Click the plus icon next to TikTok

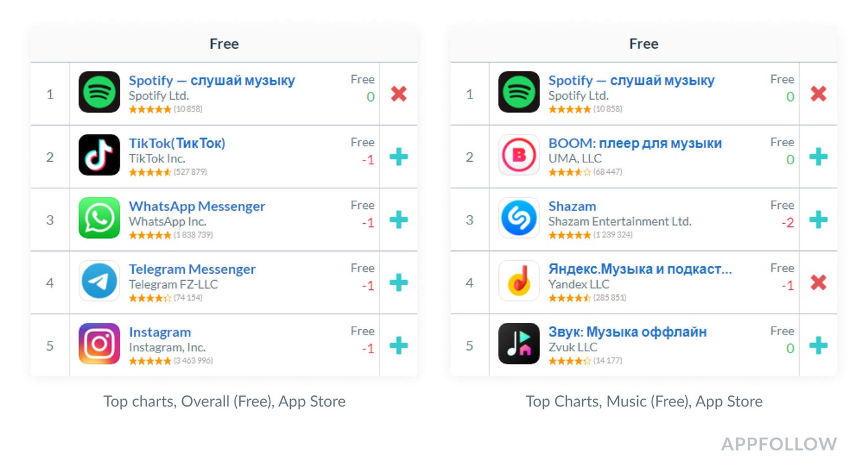pos(399,157)
